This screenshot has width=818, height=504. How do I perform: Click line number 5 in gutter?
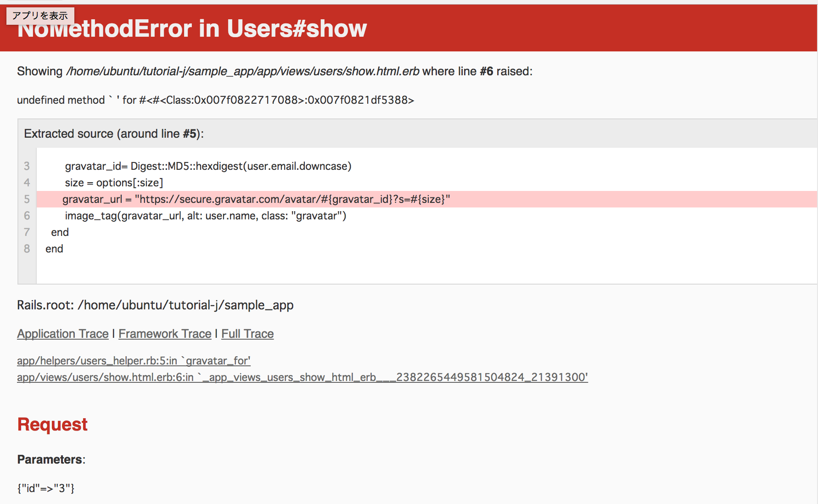click(27, 199)
